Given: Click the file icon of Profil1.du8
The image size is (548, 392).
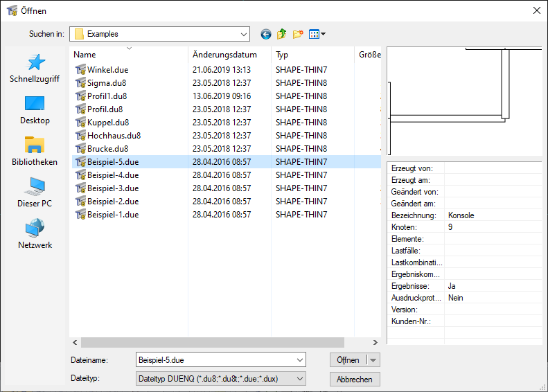Looking at the screenshot, I should point(80,96).
